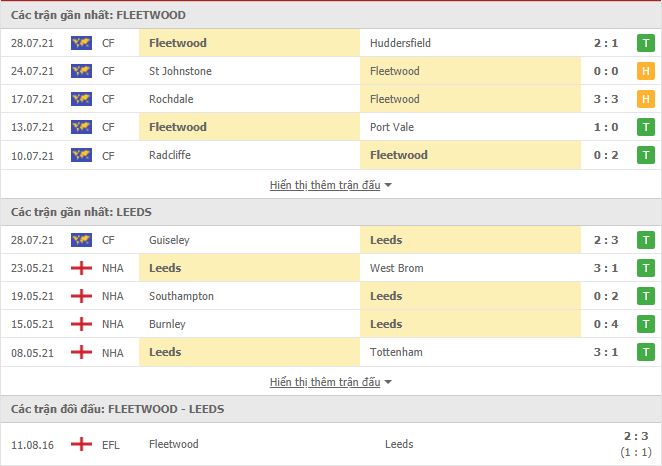Click green T badge for Southampton match
This screenshot has width=662, height=466.
point(646,296)
